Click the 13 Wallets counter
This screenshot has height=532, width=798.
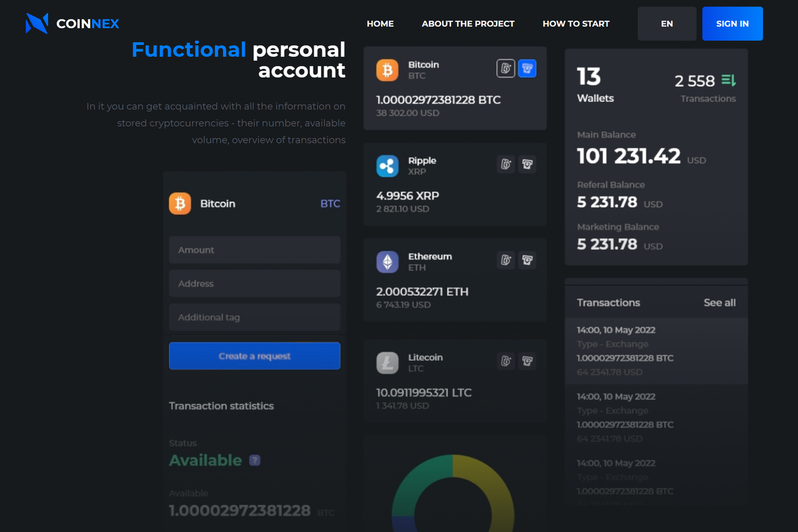[x=595, y=85]
